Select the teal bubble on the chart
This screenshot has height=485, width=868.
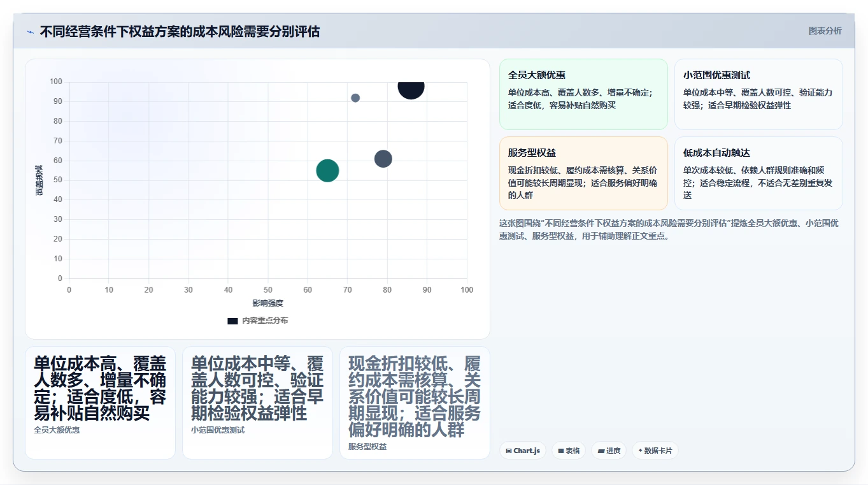coord(327,171)
